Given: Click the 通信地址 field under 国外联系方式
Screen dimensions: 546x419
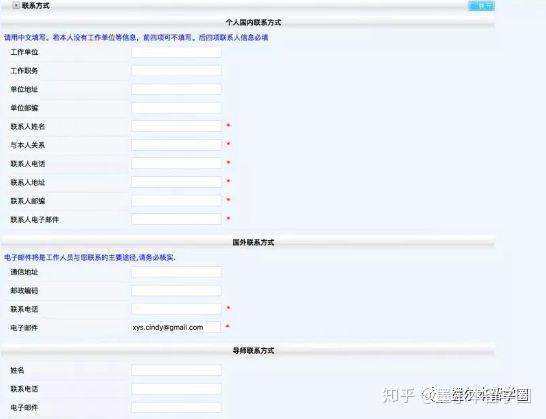Looking at the screenshot, I should click(x=176, y=272).
